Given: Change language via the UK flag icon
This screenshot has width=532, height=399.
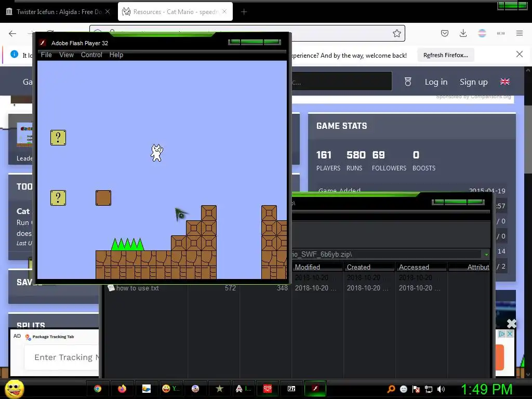Looking at the screenshot, I should (x=505, y=82).
